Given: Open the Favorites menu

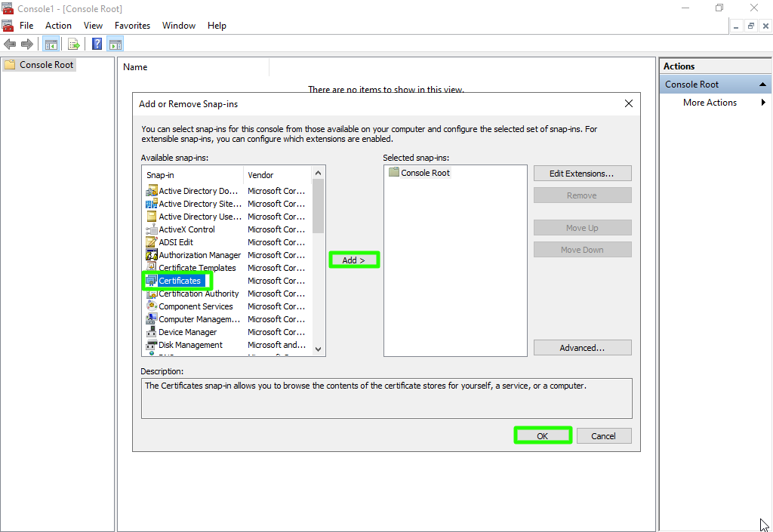Looking at the screenshot, I should pyautogui.click(x=132, y=26).
